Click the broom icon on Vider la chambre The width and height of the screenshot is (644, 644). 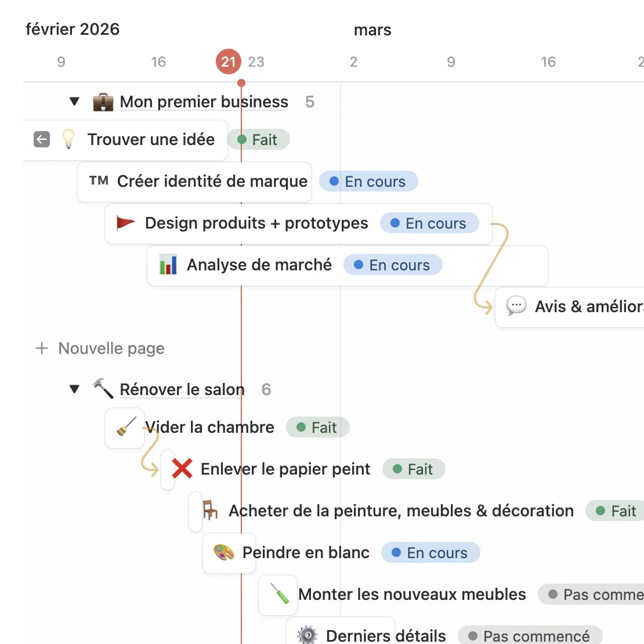tap(125, 427)
